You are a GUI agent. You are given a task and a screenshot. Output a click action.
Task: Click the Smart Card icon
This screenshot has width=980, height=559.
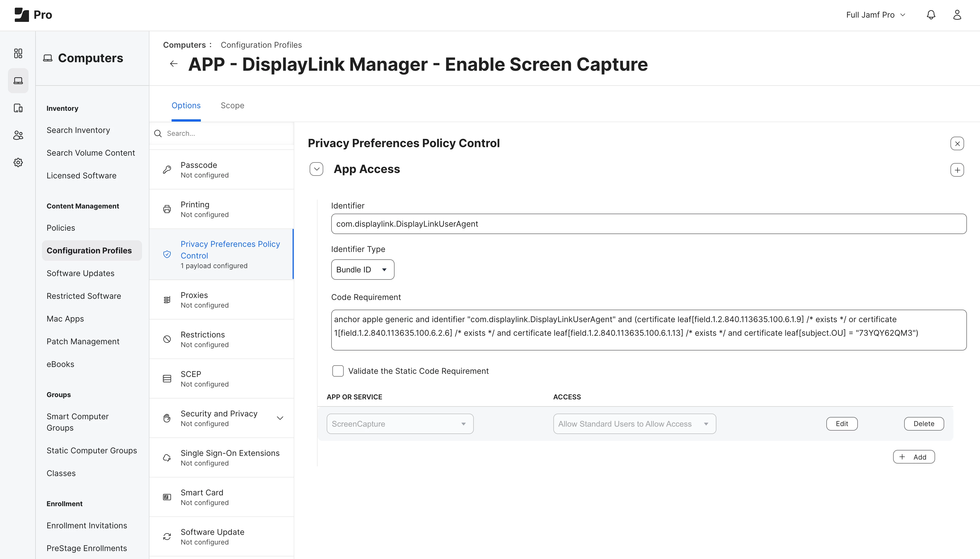tap(167, 497)
